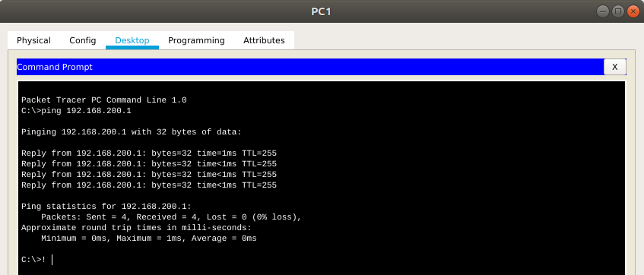Close the Command Prompt with X button
The width and height of the screenshot is (644, 275).
pyautogui.click(x=614, y=67)
